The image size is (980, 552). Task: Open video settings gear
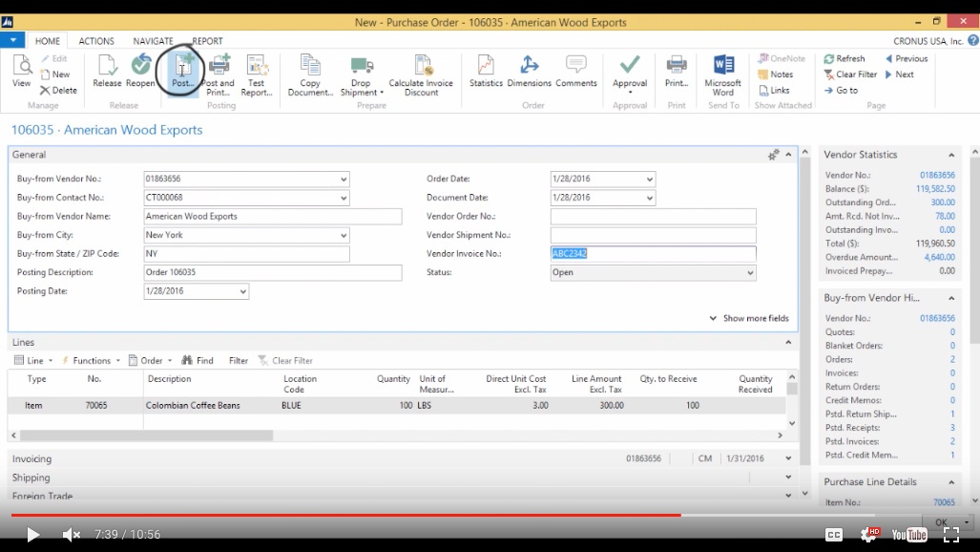tap(868, 535)
